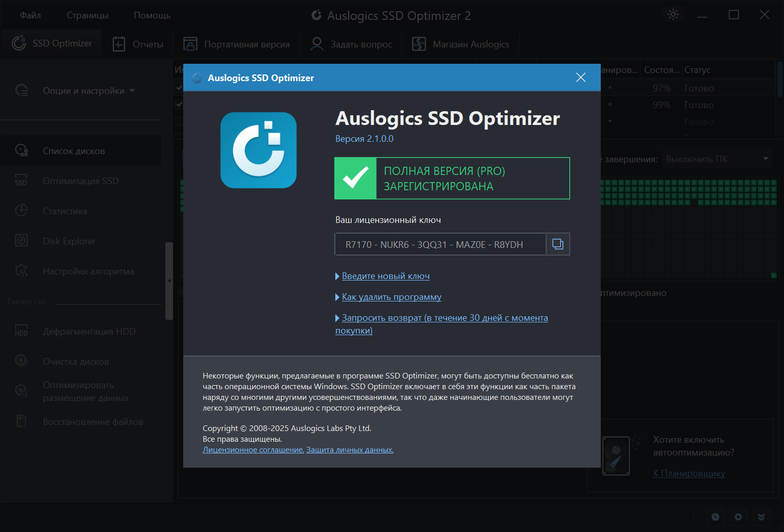
Task: Open settings gear icon in the status bar
Action: point(738,517)
